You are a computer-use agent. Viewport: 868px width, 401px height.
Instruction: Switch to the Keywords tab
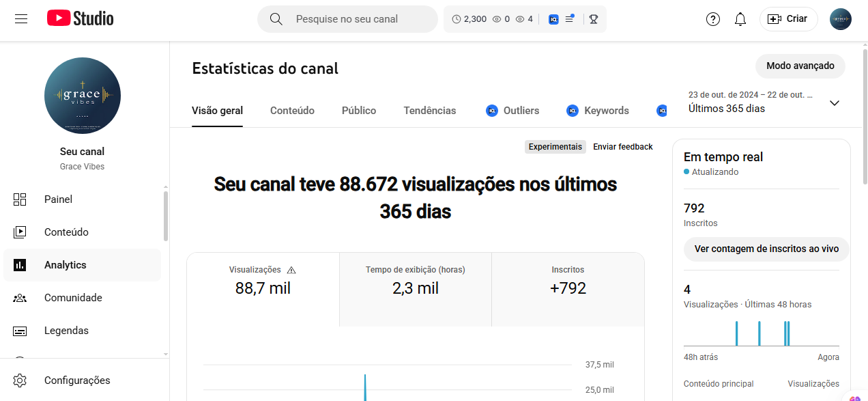(x=598, y=111)
